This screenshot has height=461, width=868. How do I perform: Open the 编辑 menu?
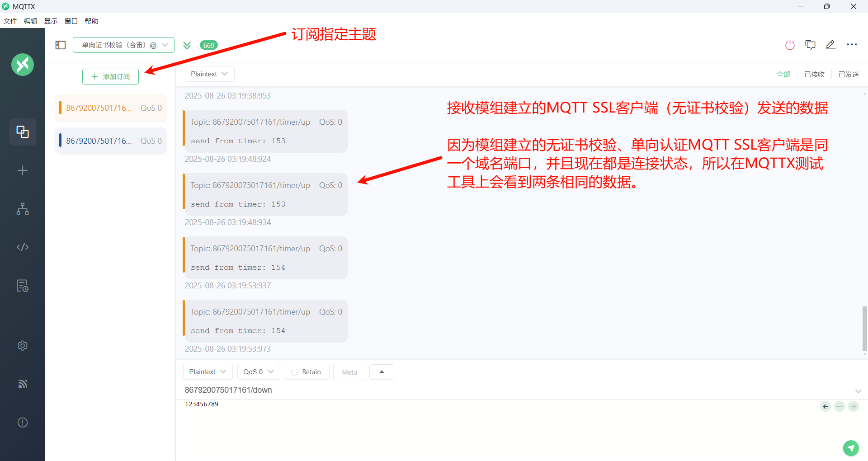30,21
